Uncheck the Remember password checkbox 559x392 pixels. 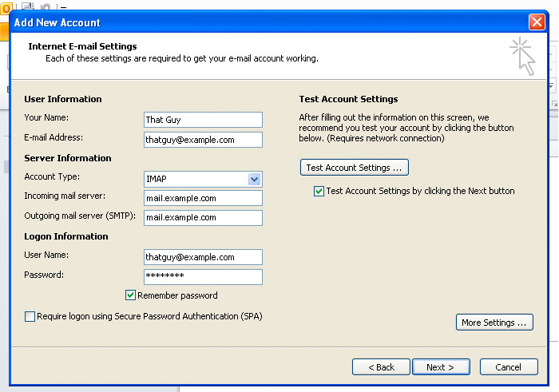(x=131, y=295)
